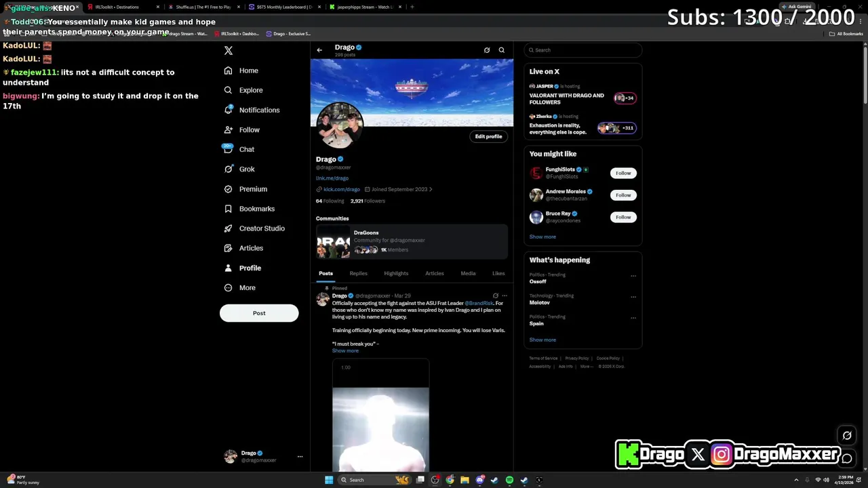
Task: Switch to the Highlights tab
Action: 396,273
